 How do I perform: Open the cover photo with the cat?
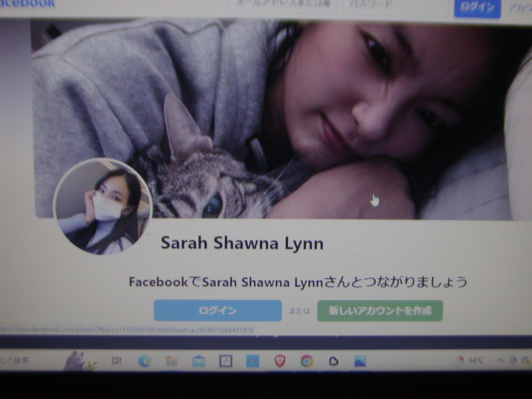pyautogui.click(x=282, y=119)
